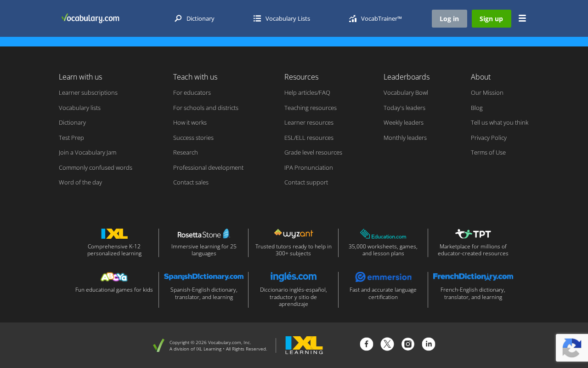
Task: Open the Privacy Policy link
Action: click(x=489, y=138)
